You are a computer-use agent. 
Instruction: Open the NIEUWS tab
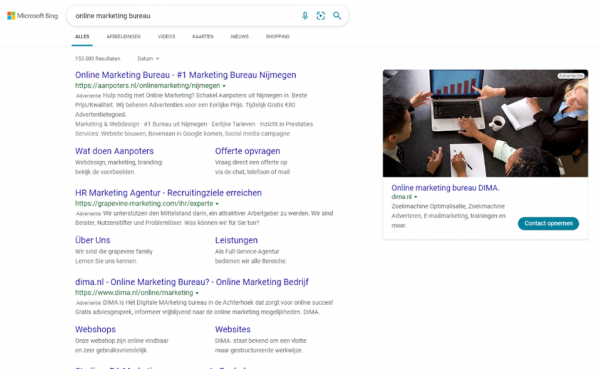[240, 37]
